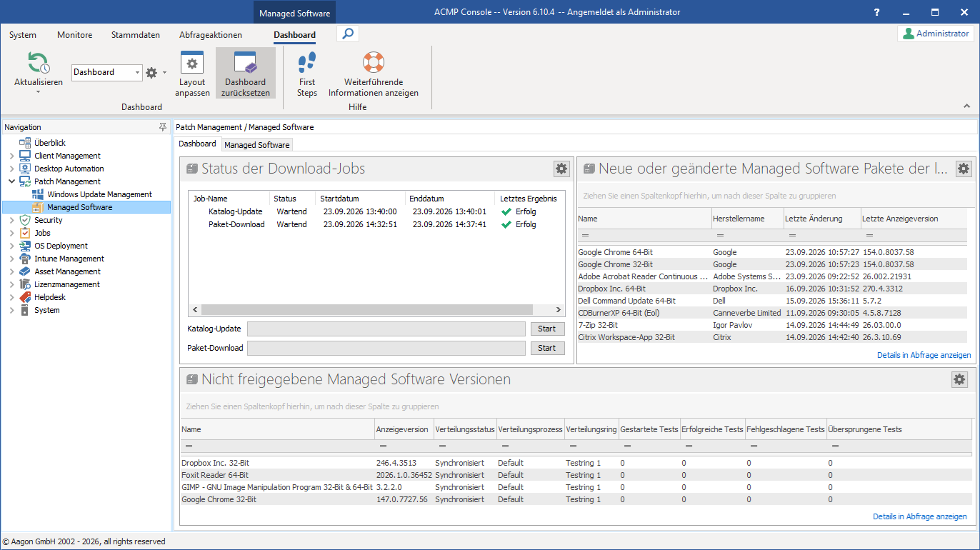
Task: Click the Katalog-Update progress bar
Action: (386, 329)
